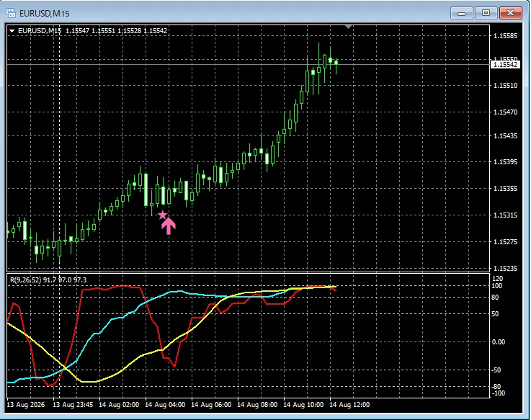Expand the chart dropdown triangle beside EURUSD,M15
Screen dimensions: 531x420
[12, 31]
